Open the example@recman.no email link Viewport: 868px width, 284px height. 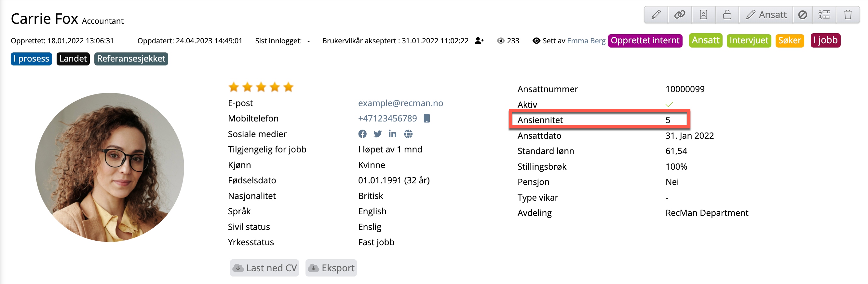[400, 103]
